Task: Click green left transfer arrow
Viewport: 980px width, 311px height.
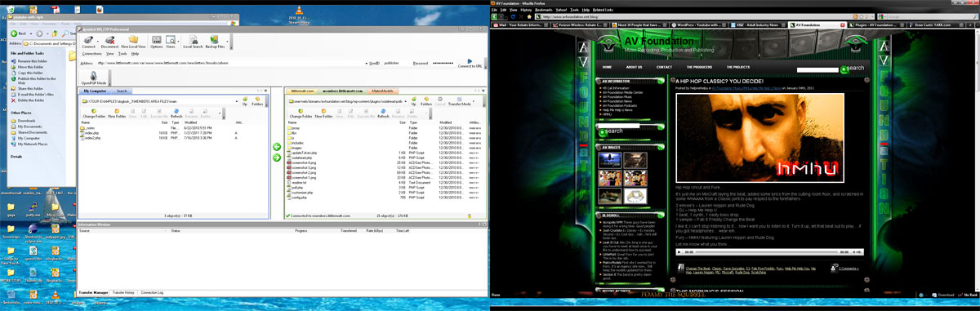Action: click(276, 147)
